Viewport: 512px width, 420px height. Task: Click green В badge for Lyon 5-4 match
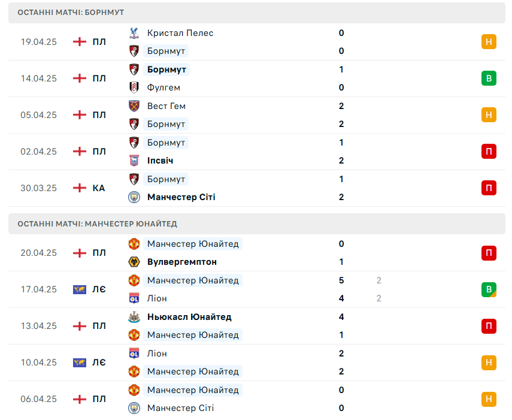coord(489,289)
